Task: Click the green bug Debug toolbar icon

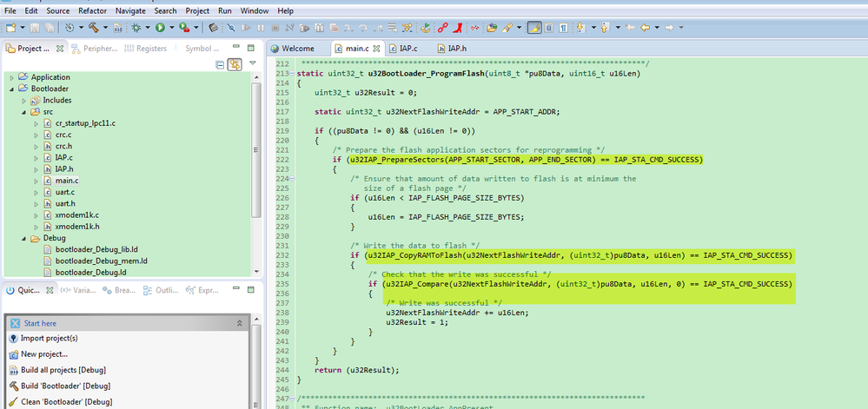Action: (x=136, y=28)
